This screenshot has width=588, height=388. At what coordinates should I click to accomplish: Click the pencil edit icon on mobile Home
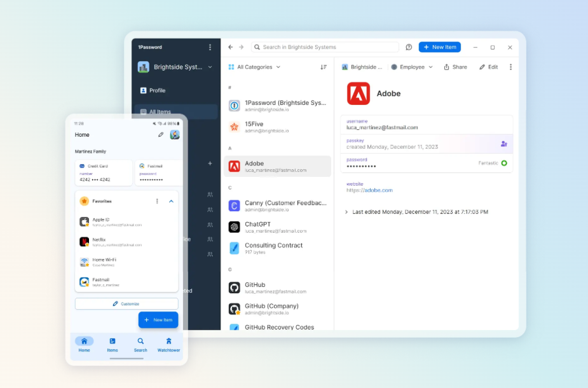point(161,135)
